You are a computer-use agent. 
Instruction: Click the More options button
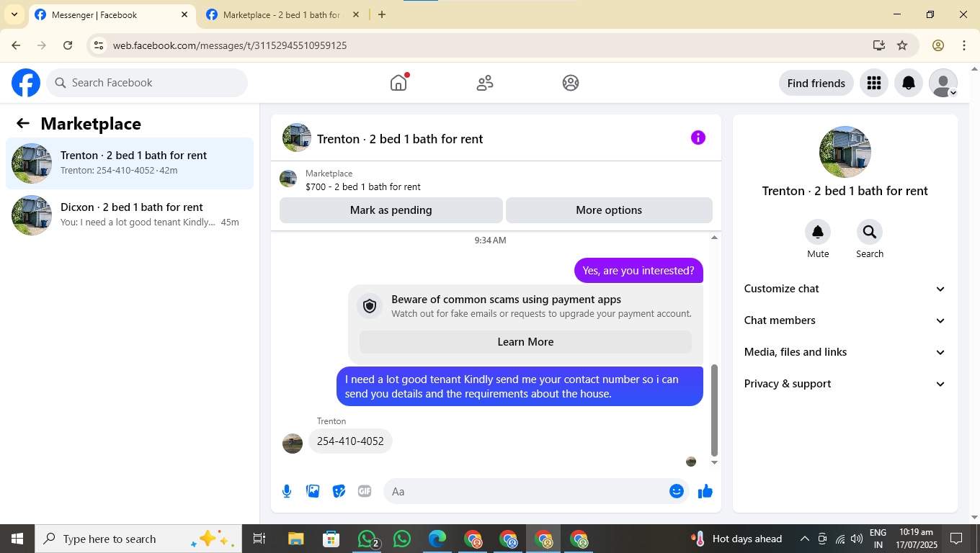pyautogui.click(x=609, y=210)
